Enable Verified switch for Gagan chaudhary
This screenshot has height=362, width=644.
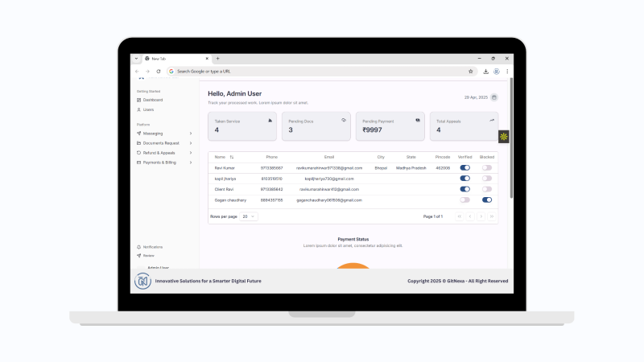[x=464, y=200]
